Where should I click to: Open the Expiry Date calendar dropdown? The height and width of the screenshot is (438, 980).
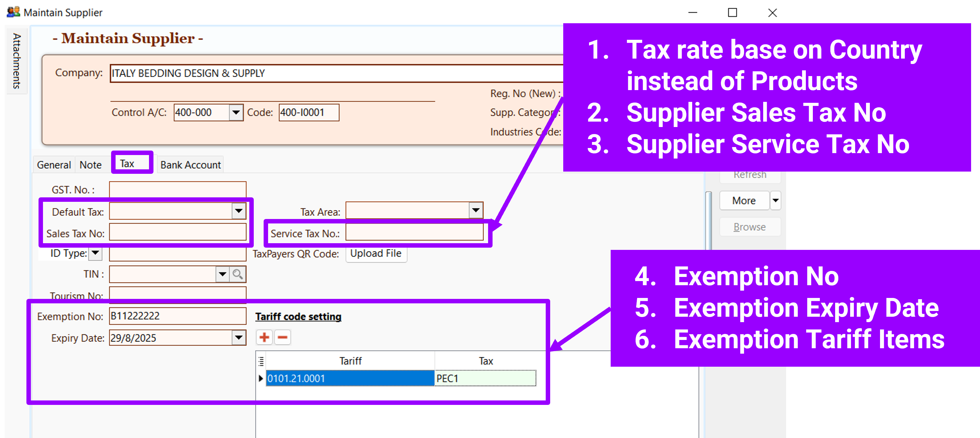238,338
